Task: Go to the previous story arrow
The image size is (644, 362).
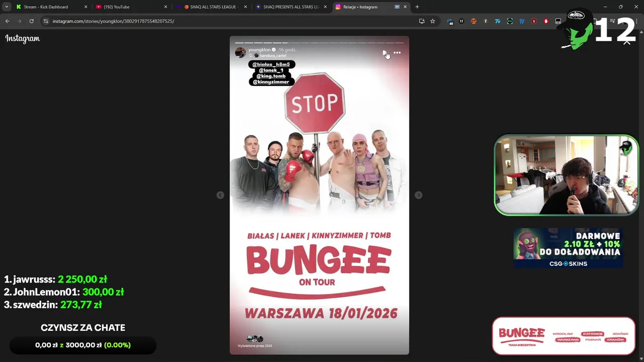Action: [x=220, y=195]
